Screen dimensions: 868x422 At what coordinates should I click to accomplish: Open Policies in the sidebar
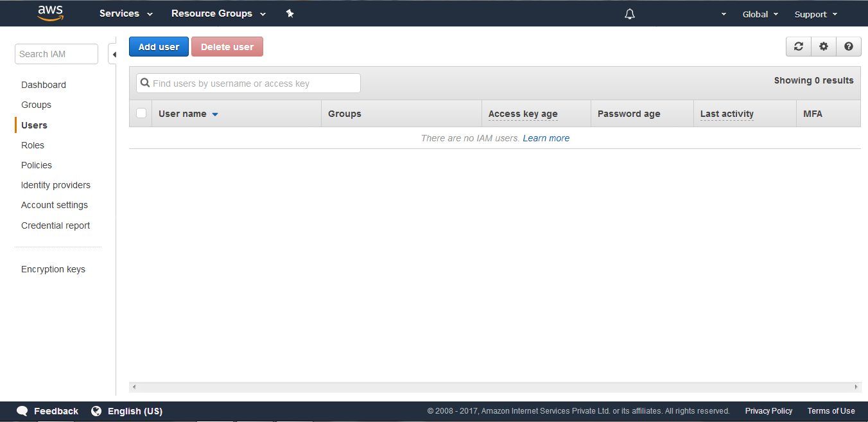coord(37,165)
